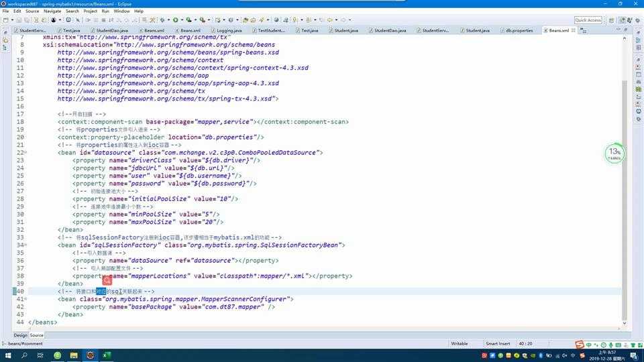Open the dropdown arrow next to Run button
This screenshot has width=644, height=362.
[182, 19]
